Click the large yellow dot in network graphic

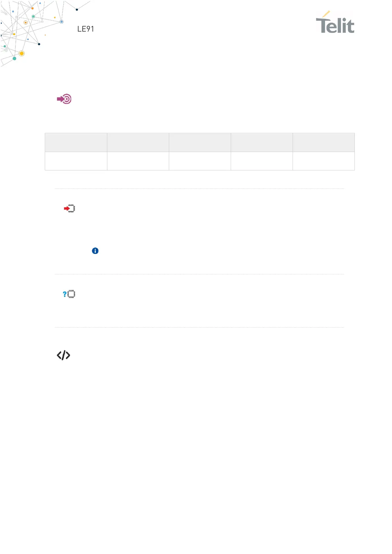22,53
